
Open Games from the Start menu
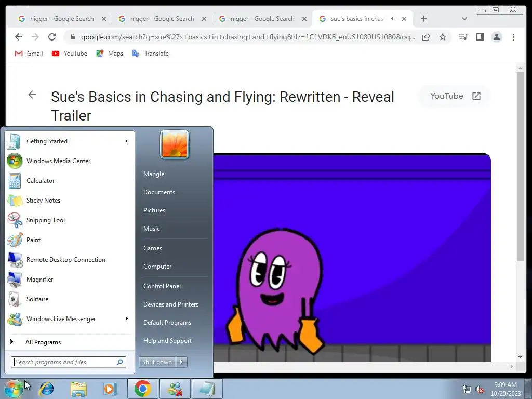(x=153, y=248)
